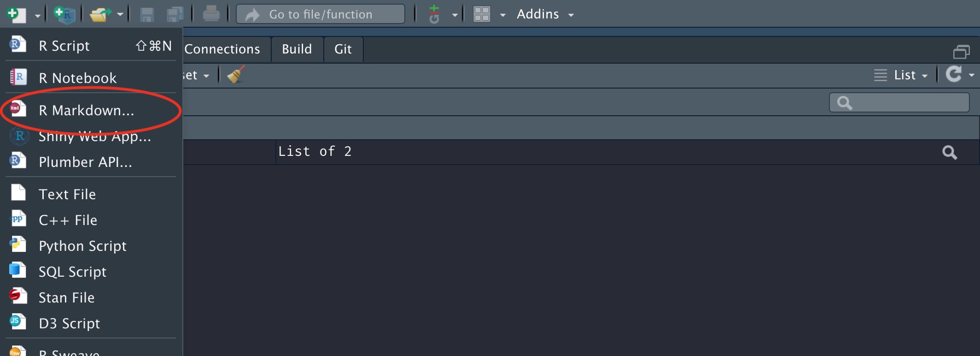This screenshot has height=356, width=980.
Task: Click the Save floppy disk icon
Action: pyautogui.click(x=147, y=14)
